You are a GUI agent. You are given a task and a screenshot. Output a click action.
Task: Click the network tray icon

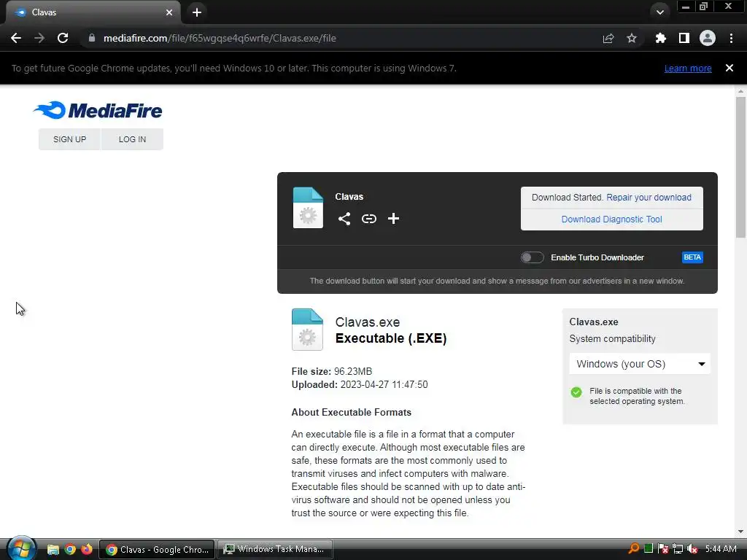pos(678,549)
